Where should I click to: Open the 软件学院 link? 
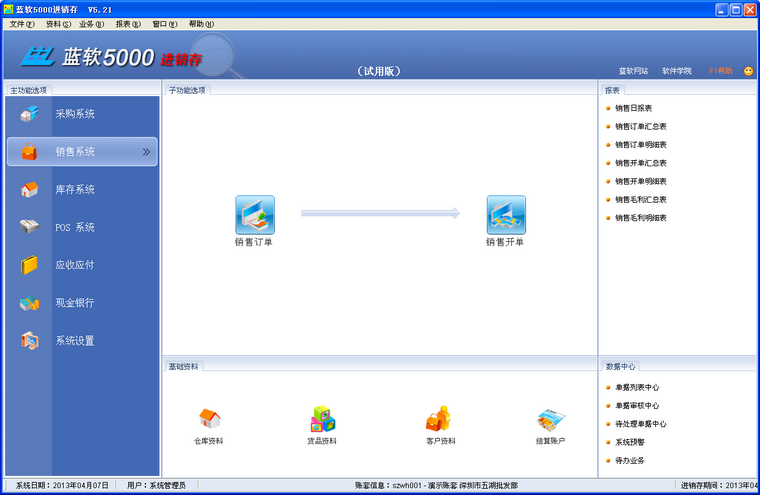677,71
